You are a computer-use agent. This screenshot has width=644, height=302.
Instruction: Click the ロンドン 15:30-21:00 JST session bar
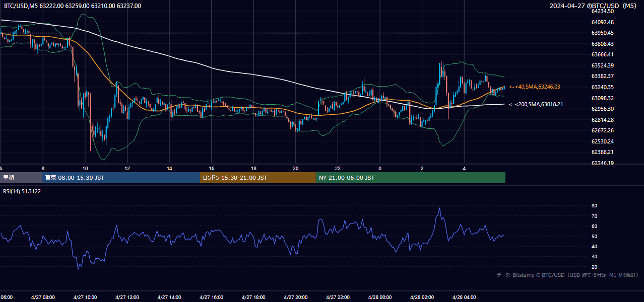(x=258, y=178)
